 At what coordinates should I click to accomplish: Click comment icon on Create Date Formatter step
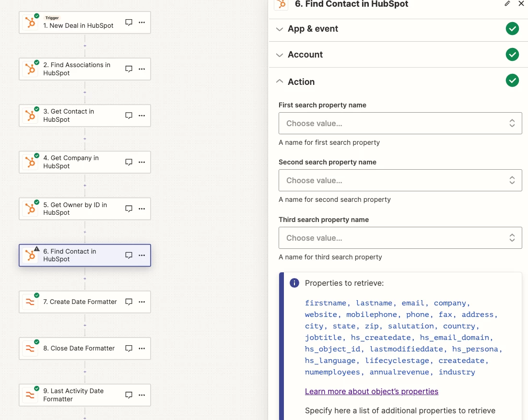click(129, 302)
